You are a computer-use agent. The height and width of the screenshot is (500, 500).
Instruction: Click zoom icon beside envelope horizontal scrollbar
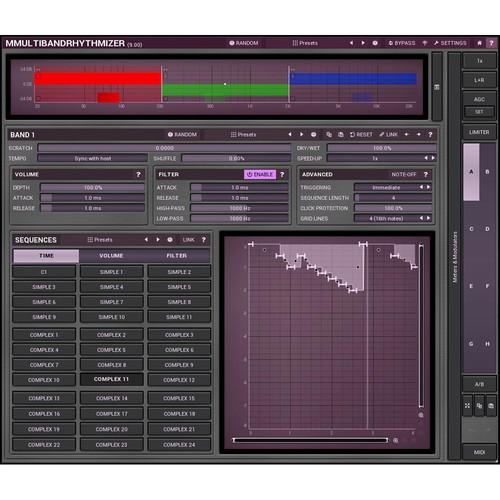[x=396, y=440]
